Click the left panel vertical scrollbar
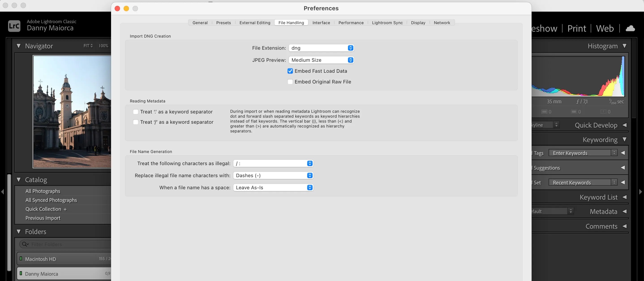Image resolution: width=644 pixels, height=281 pixels. click(x=9, y=222)
